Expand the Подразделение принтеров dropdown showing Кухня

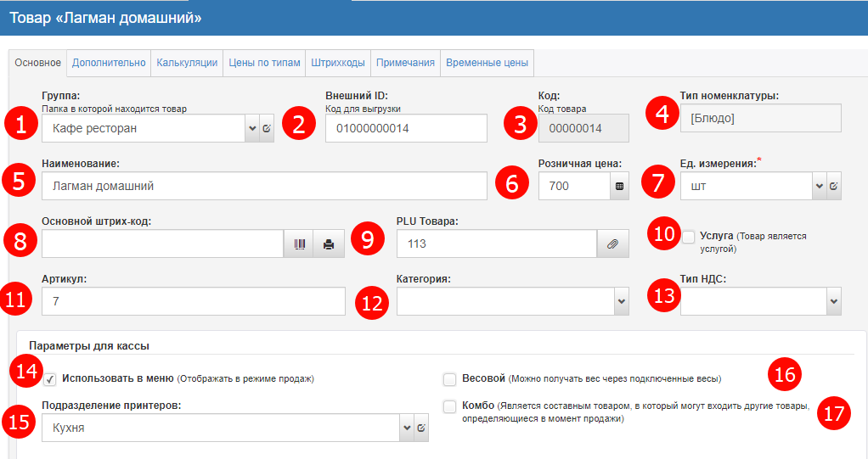[406, 428]
